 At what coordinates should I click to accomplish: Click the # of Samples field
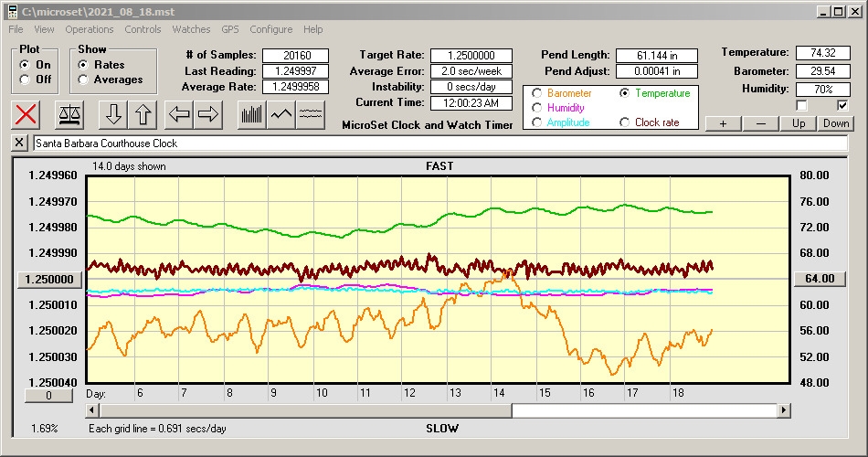(296, 56)
